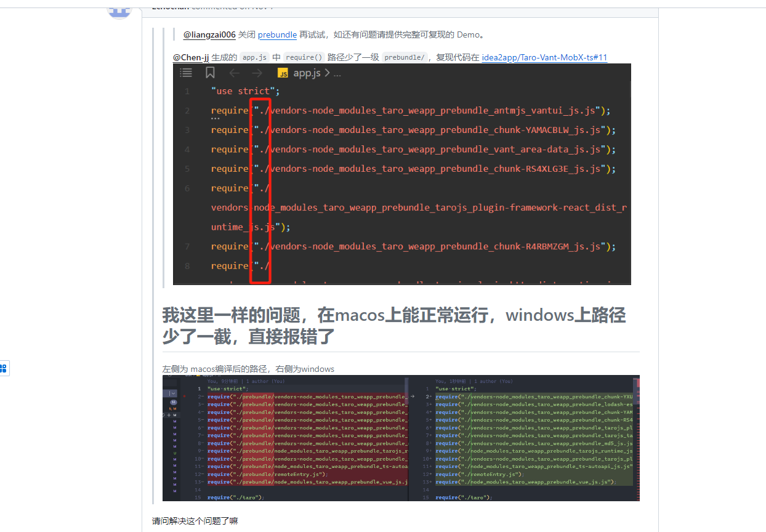Viewport: 766px width, 532px height.
Task: Click the plus icon in diff sidebar
Action: coord(169,415)
